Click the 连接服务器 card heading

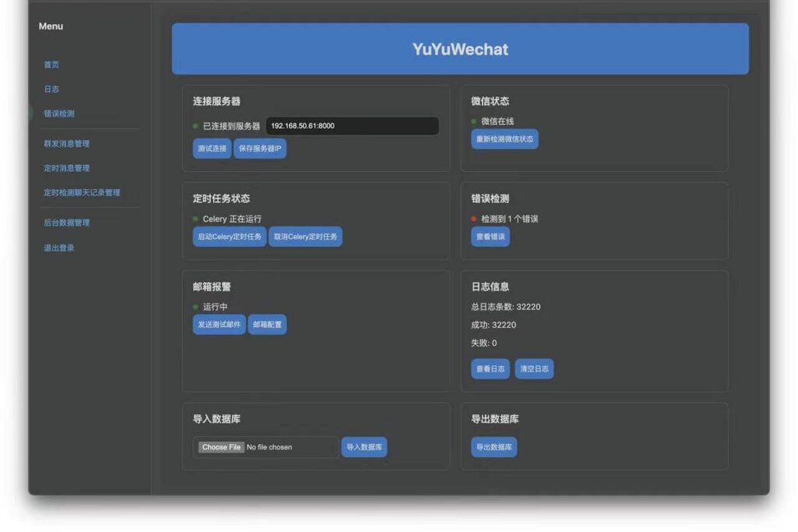[217, 101]
